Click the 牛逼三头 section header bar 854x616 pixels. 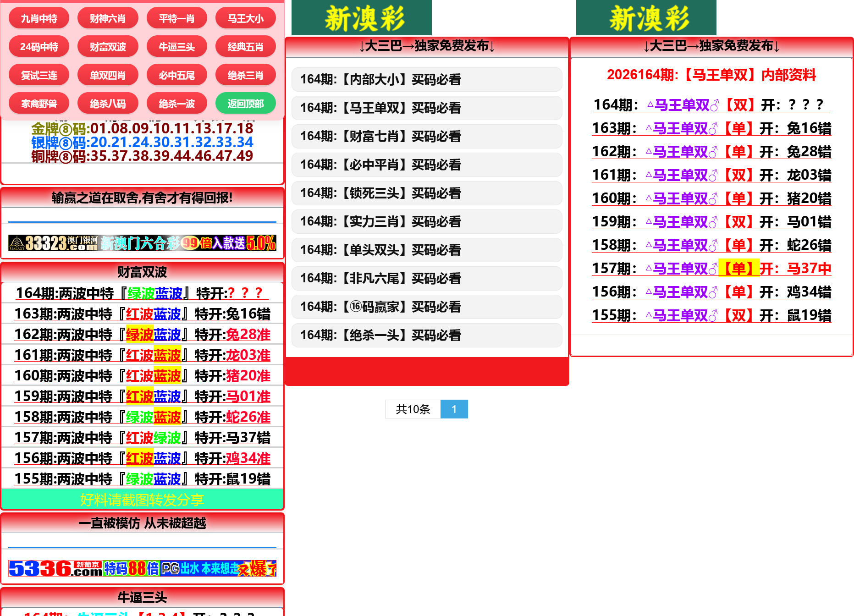[142, 597]
